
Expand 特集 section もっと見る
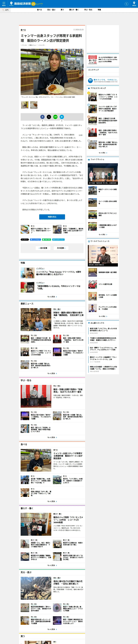pos(52,297)
